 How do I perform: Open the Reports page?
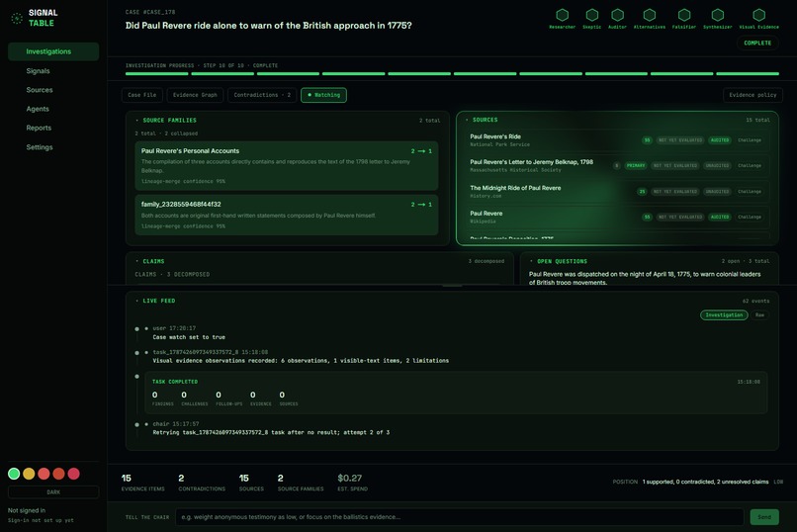click(x=39, y=128)
